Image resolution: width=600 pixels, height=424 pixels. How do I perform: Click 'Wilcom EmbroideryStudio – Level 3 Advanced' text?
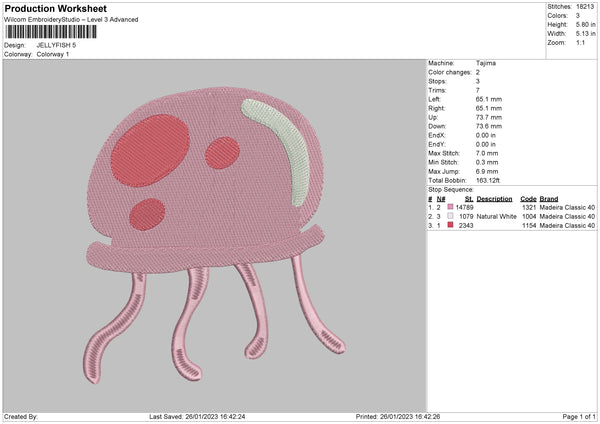(x=71, y=20)
